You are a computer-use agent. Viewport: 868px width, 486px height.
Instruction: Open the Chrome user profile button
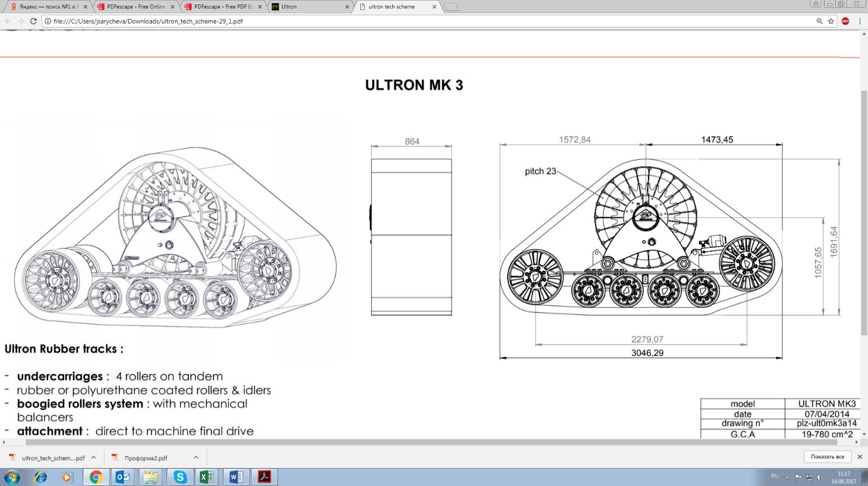click(816, 4)
